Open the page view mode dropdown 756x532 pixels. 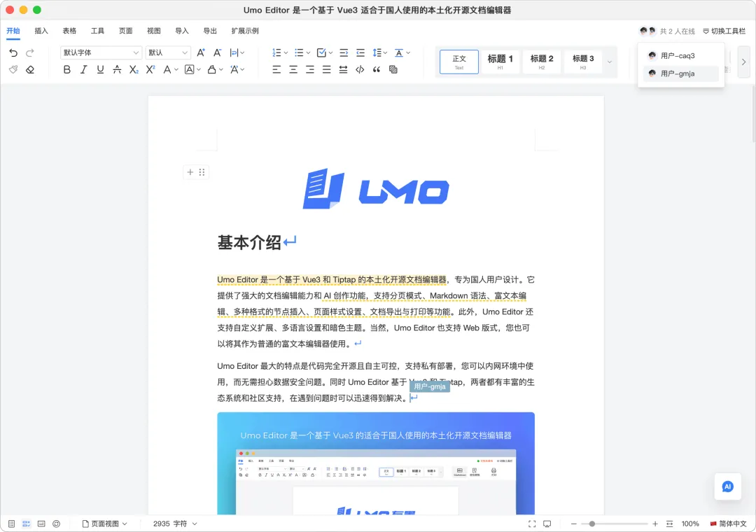coord(104,524)
